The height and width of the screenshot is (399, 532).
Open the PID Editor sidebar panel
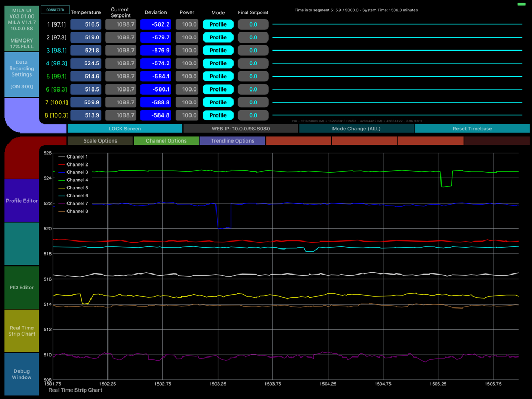point(22,287)
